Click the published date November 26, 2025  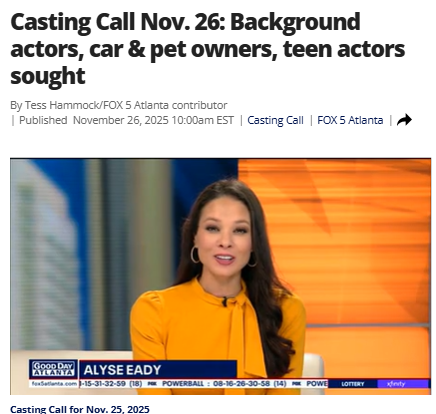[x=153, y=120]
